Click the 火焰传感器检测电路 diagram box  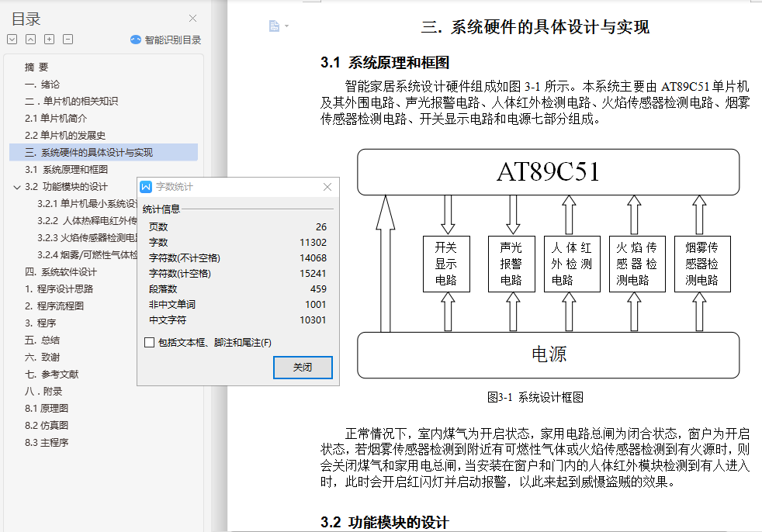coord(636,264)
